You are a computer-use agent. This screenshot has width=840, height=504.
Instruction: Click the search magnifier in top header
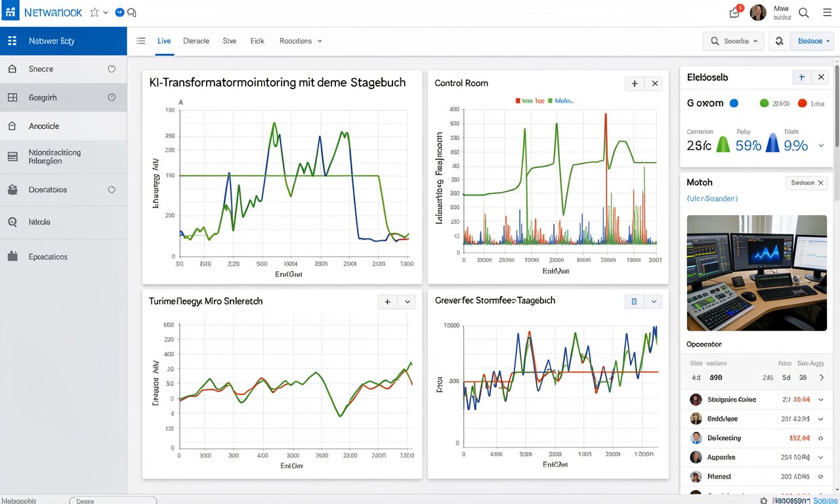[x=804, y=12]
